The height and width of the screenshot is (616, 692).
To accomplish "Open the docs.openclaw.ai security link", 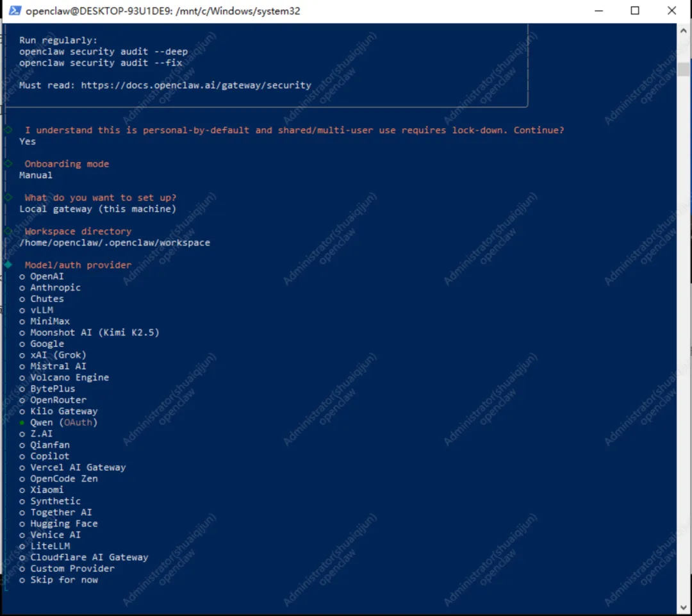I will (196, 85).
